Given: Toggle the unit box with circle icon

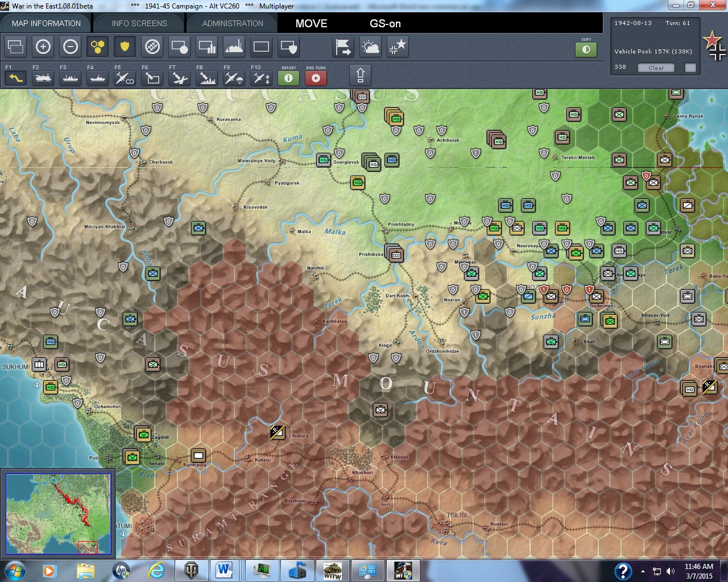Looking at the screenshot, I should click(180, 47).
